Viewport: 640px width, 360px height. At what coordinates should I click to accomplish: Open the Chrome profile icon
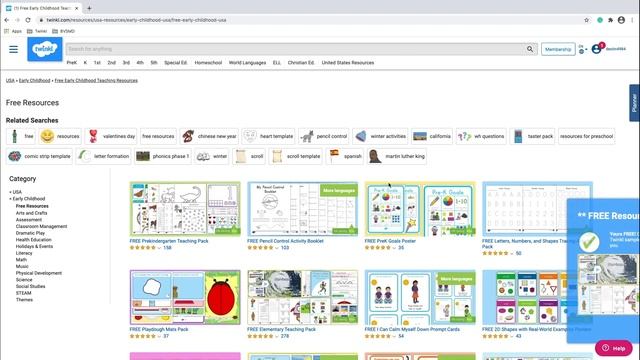tap(621, 20)
